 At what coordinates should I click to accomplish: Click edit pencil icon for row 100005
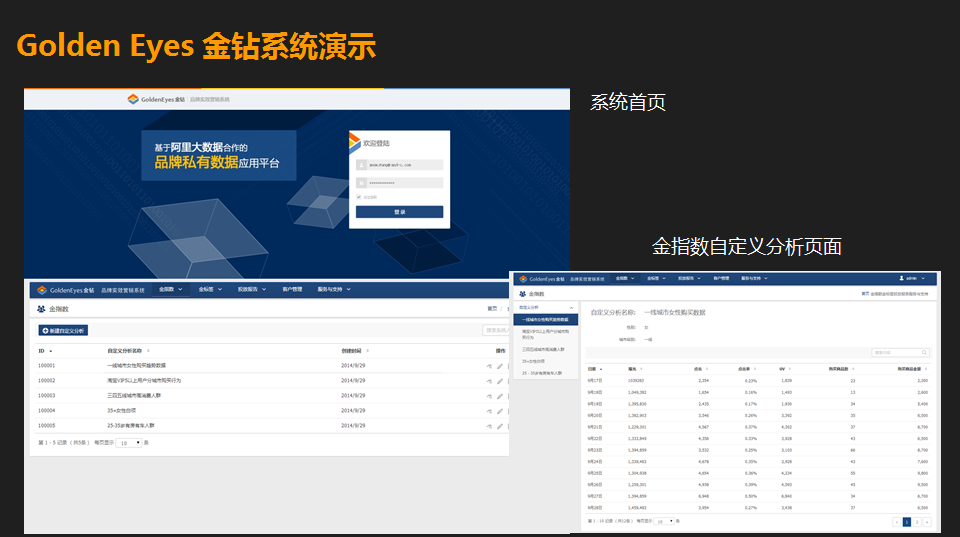pos(500,426)
